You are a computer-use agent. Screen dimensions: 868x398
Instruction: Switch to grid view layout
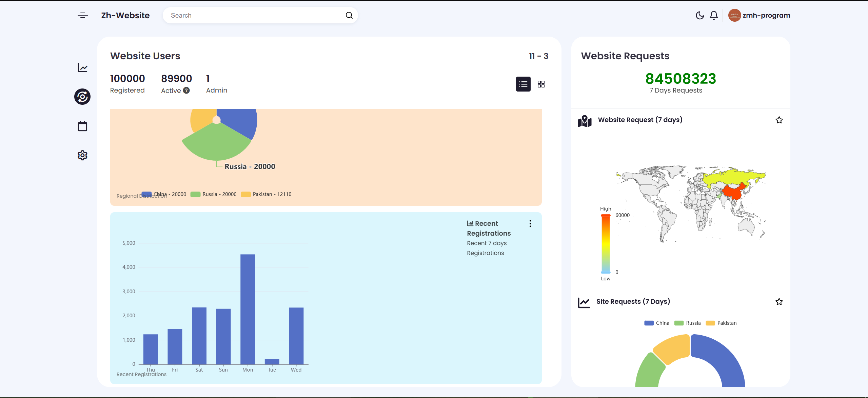541,84
